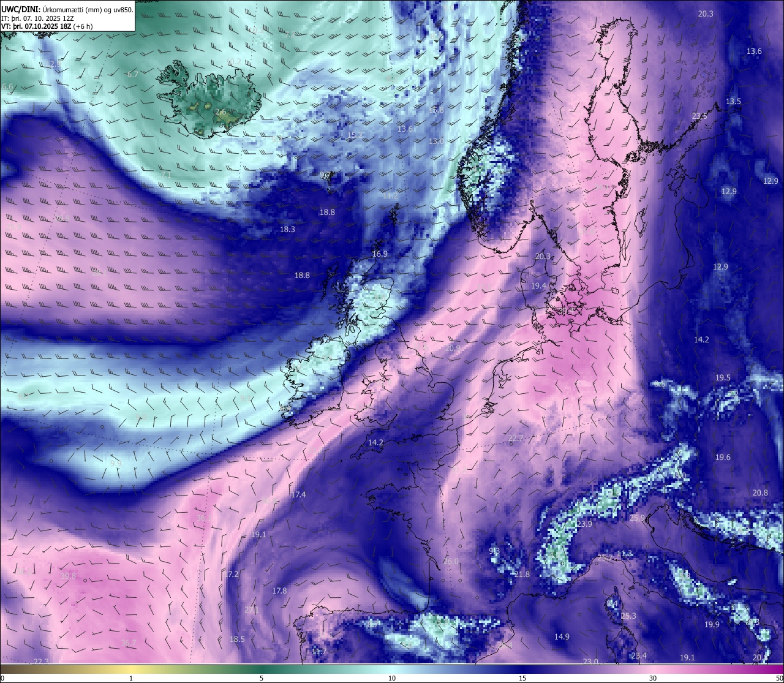Click the value label '19.5'
This screenshot has height=683, width=784.
pyautogui.click(x=723, y=378)
